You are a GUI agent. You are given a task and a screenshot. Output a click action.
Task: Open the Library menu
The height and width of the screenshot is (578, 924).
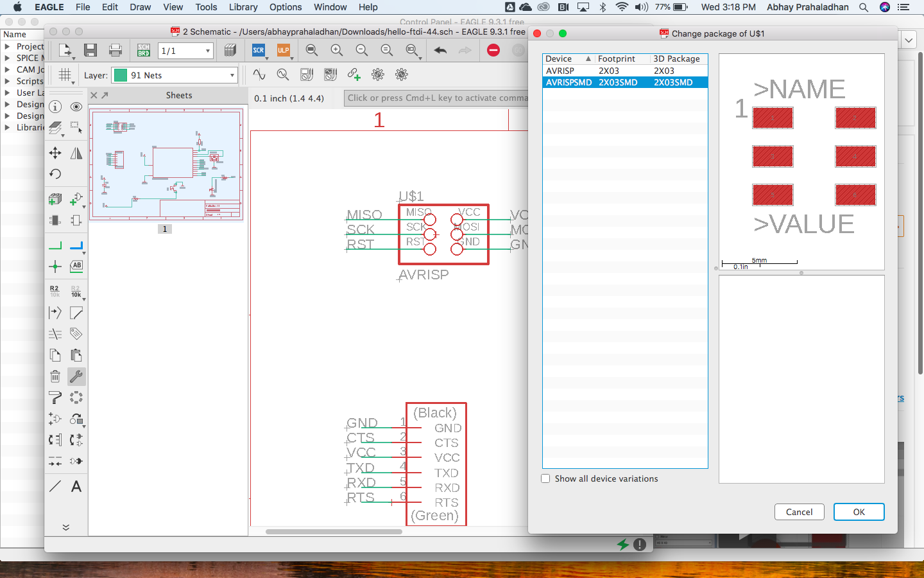243,7
